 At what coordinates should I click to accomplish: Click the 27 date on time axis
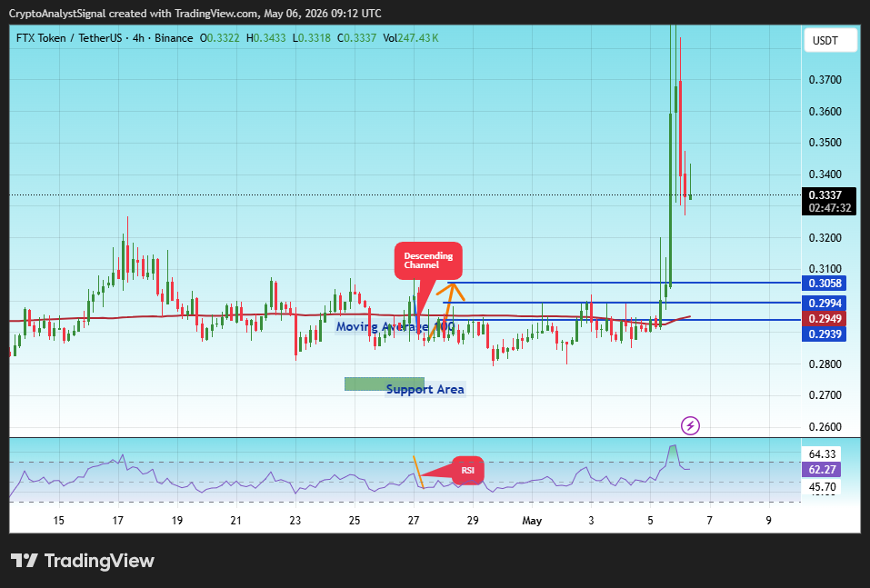coord(414,521)
